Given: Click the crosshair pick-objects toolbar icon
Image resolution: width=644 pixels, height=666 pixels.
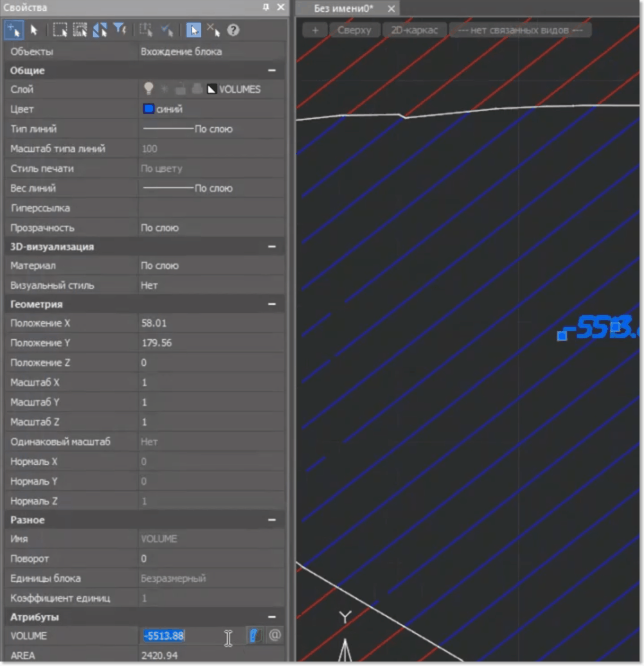Looking at the screenshot, I should pyautogui.click(x=13, y=30).
